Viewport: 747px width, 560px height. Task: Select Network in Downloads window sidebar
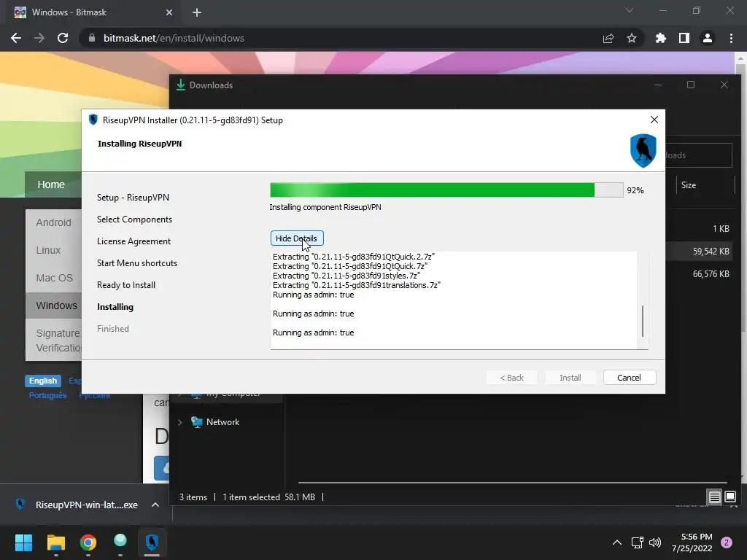click(222, 422)
